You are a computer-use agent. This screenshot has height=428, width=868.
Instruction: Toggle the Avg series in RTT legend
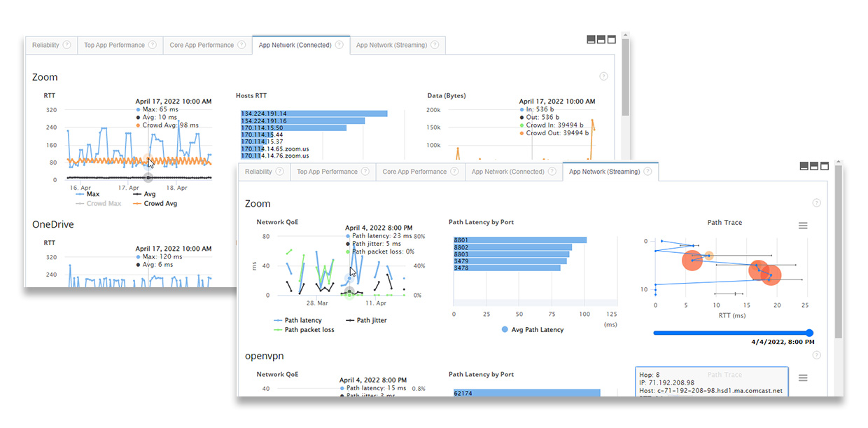[x=144, y=194]
